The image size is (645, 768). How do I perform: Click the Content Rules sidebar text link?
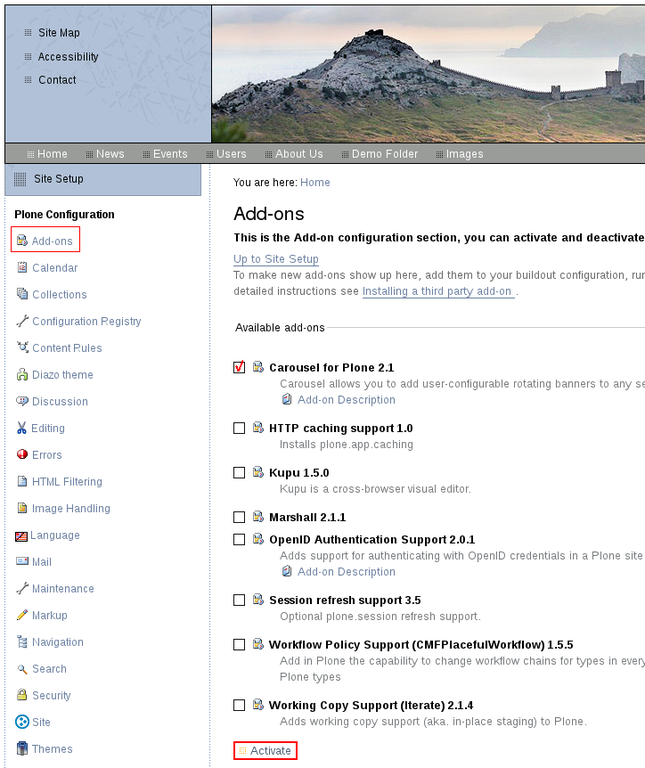click(x=67, y=348)
